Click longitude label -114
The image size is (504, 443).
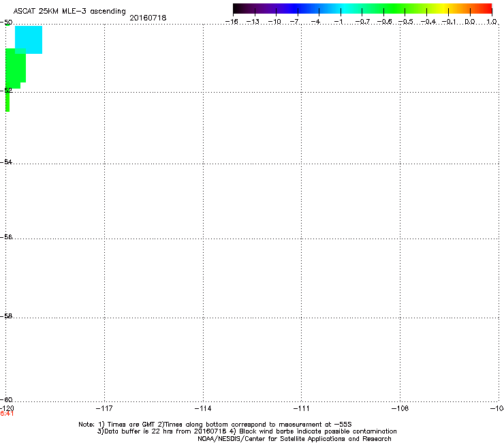click(203, 408)
